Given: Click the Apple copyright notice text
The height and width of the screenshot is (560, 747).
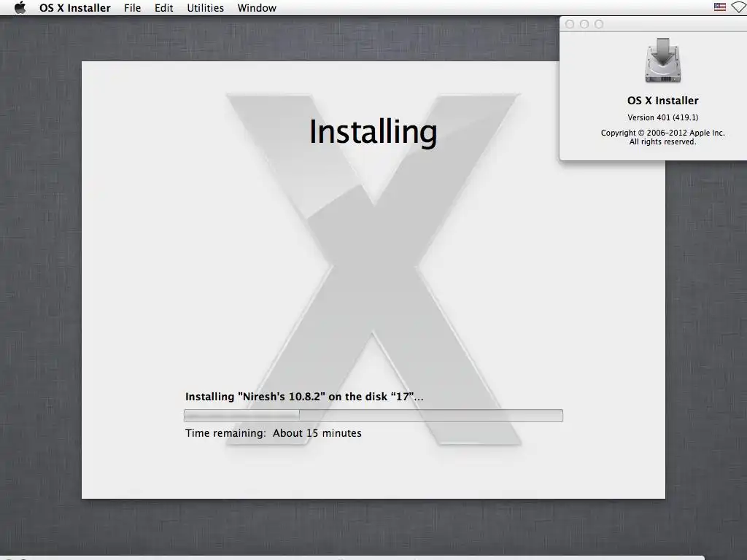Looking at the screenshot, I should coord(662,133).
